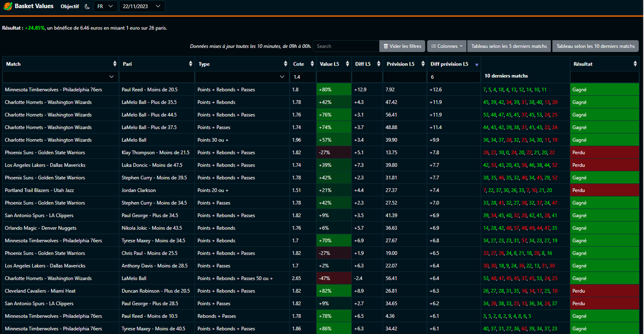Toggle the Diff prévision L5 sort arrow
Screen dimensions: 644x334
click(x=476, y=64)
